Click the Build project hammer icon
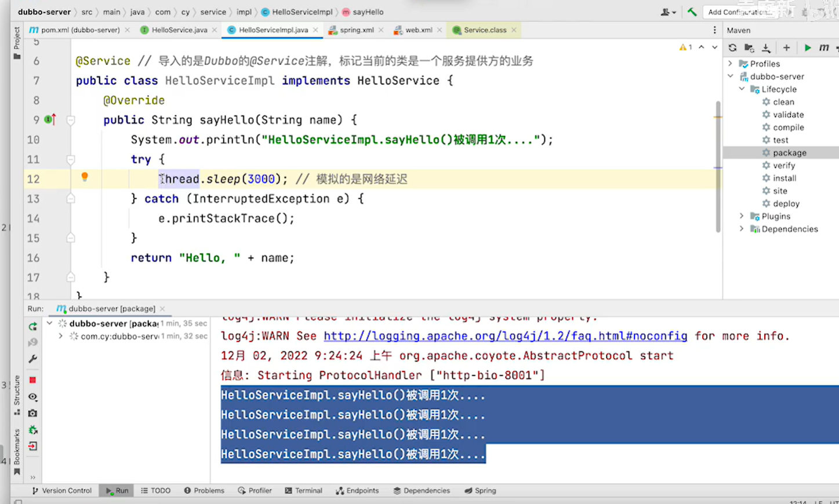 [692, 12]
